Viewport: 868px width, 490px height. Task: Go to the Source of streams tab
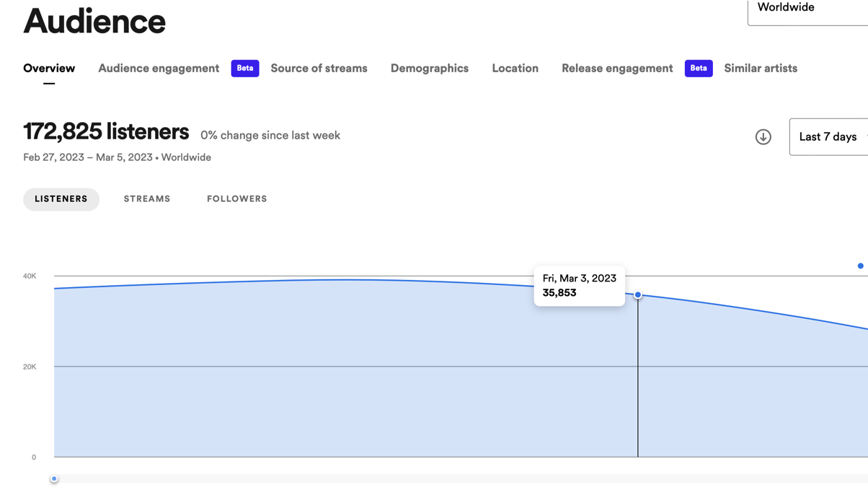pyautogui.click(x=319, y=69)
